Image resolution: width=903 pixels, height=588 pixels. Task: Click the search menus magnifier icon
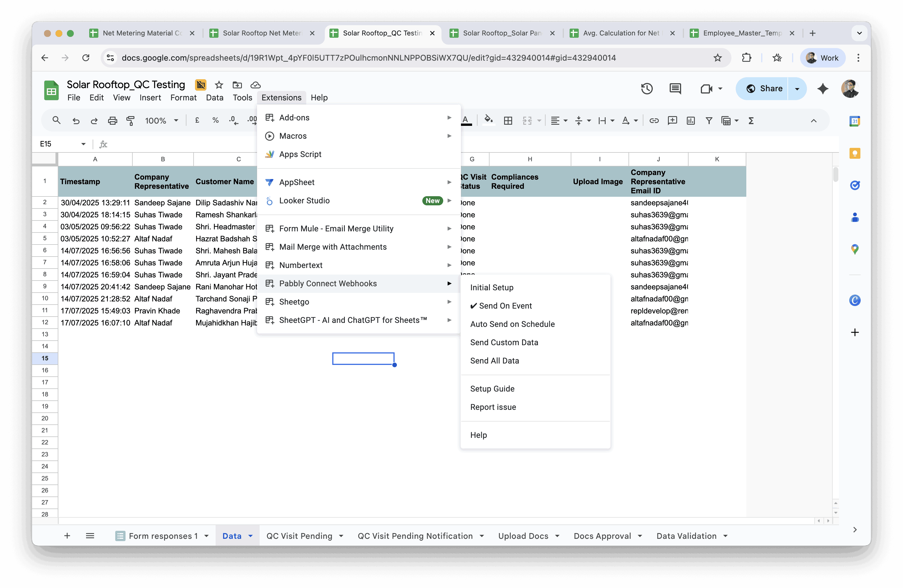coord(57,120)
